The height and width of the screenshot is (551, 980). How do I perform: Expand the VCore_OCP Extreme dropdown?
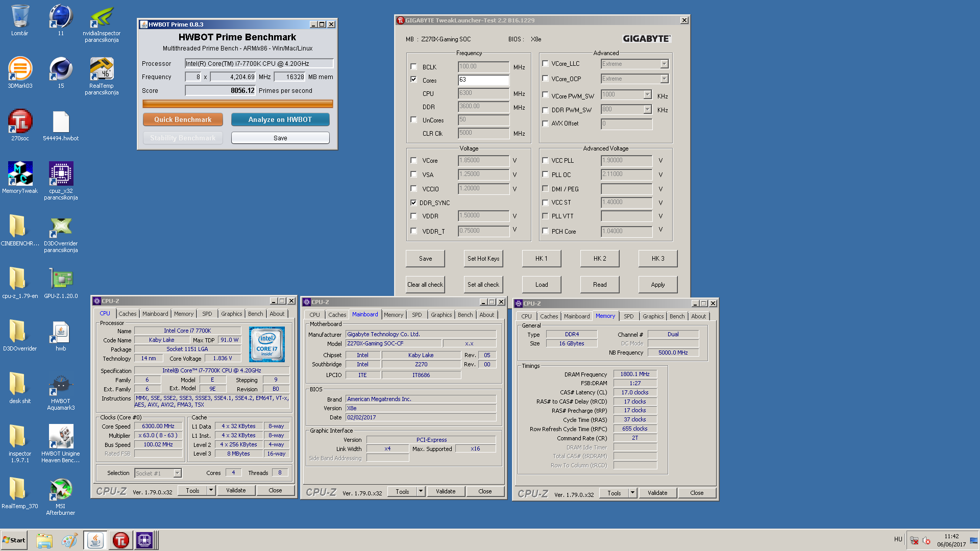tap(664, 79)
